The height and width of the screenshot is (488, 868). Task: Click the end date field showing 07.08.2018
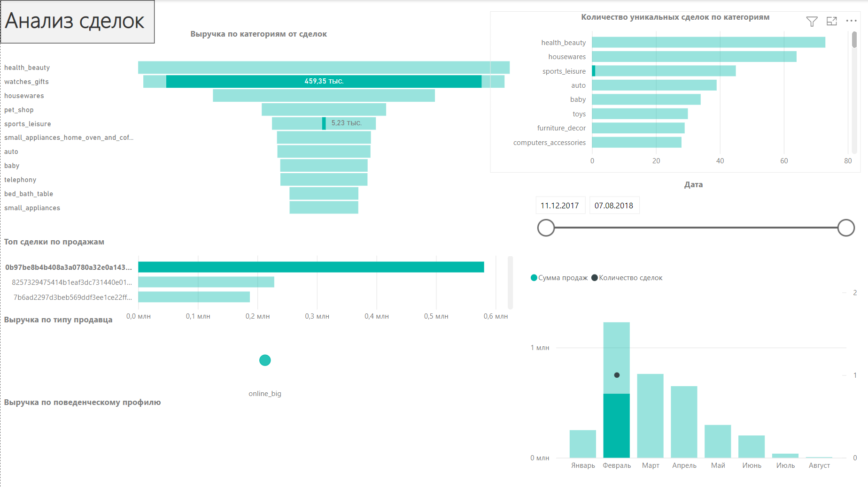pos(614,205)
